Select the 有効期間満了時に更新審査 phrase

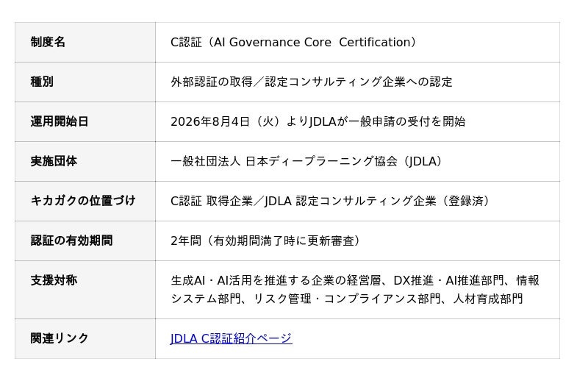[284, 241]
